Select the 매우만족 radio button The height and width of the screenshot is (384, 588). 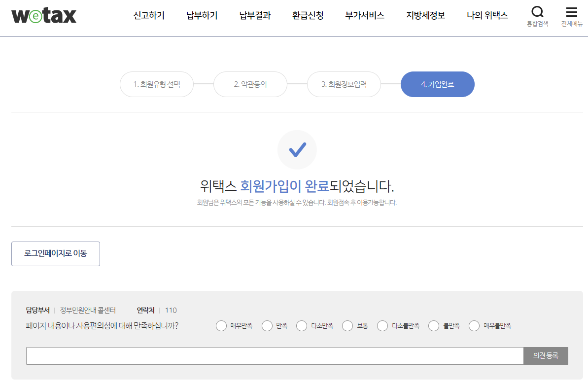point(221,326)
